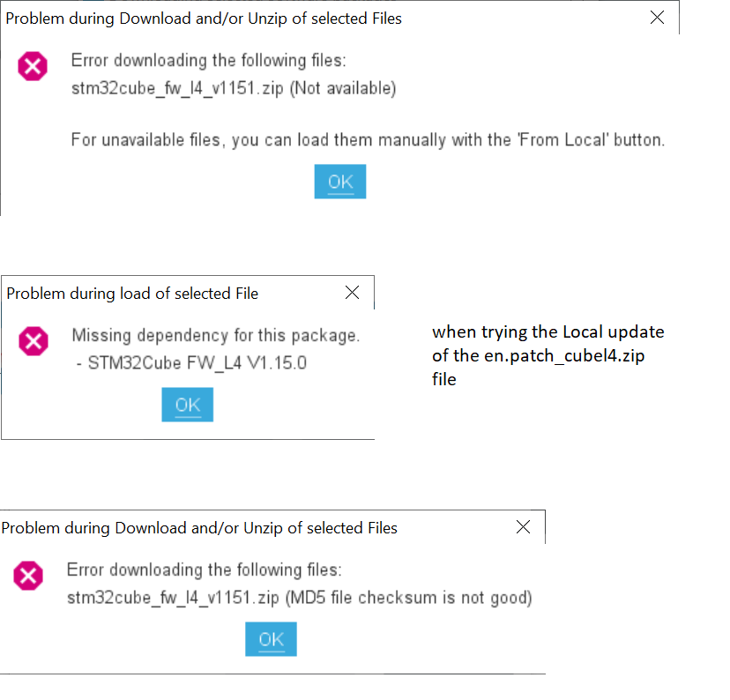Click 'Error downloading the following files:' in top dialog

(209, 61)
